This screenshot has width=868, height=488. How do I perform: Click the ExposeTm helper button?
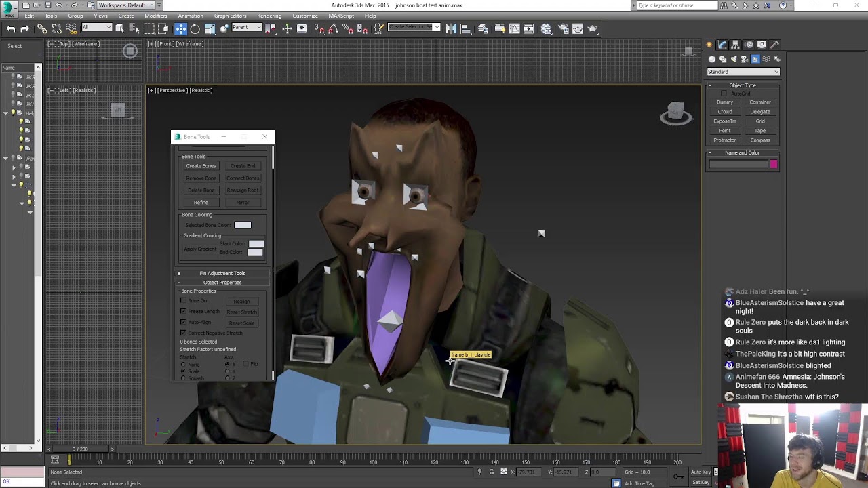(725, 121)
